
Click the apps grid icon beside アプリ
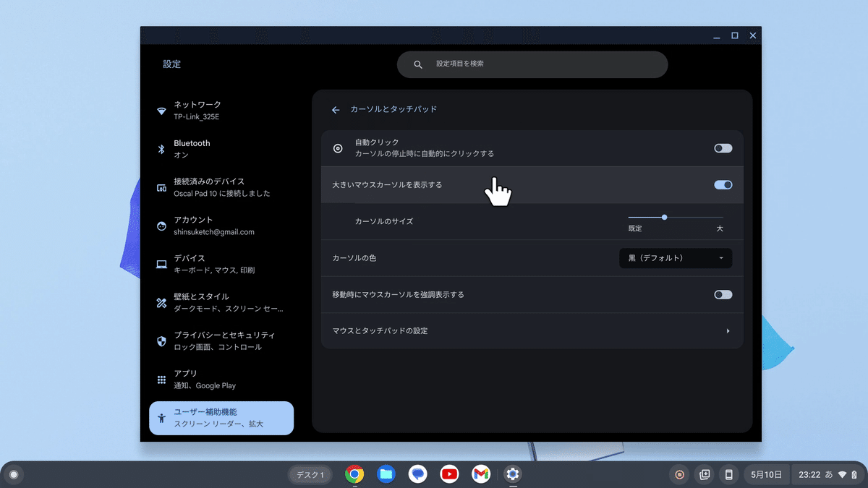pos(161,380)
